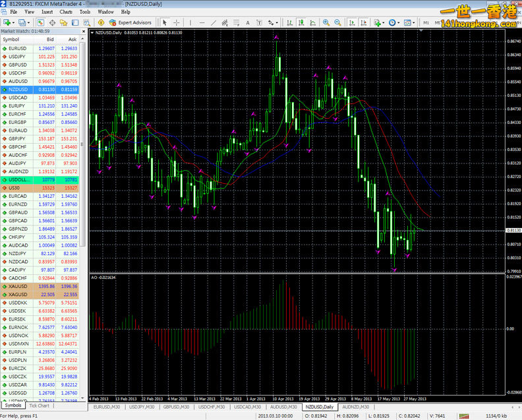Select the Fibonacci Retracement tool
This screenshot has width=522, height=420.
[237, 22]
